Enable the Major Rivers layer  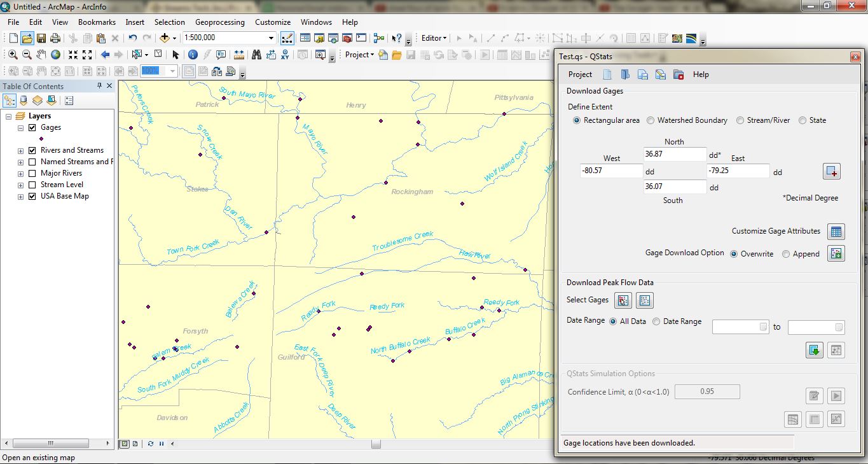(32, 173)
